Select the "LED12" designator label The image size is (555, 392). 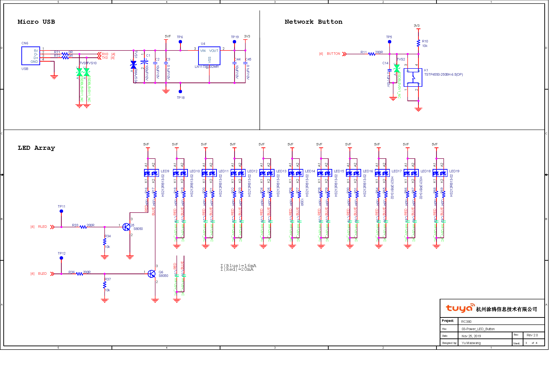(x=252, y=171)
